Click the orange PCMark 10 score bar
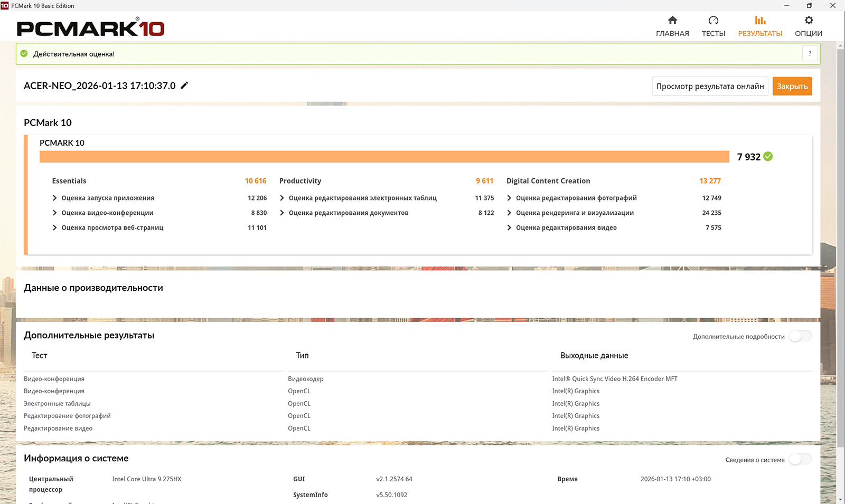 pyautogui.click(x=384, y=157)
